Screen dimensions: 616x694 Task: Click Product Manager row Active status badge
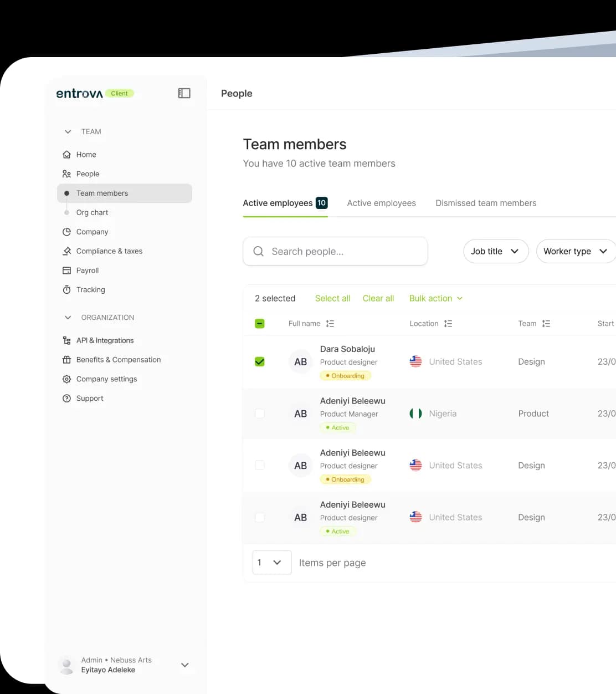click(x=338, y=428)
